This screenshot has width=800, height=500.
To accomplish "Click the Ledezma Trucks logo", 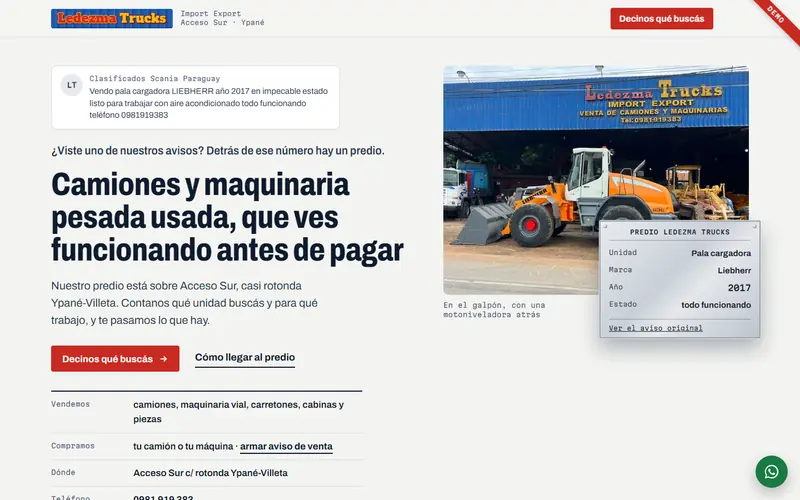I will coord(112,18).
